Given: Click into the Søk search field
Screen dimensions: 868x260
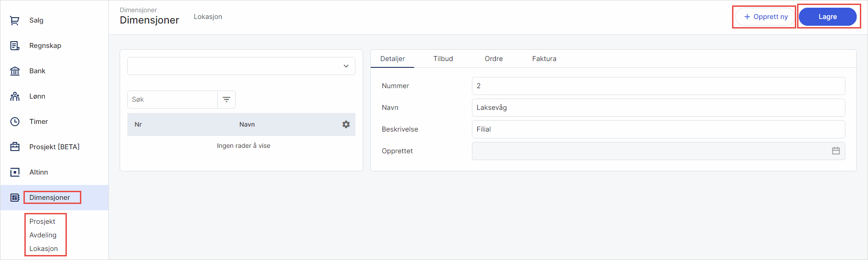Looking at the screenshot, I should click(x=173, y=99).
